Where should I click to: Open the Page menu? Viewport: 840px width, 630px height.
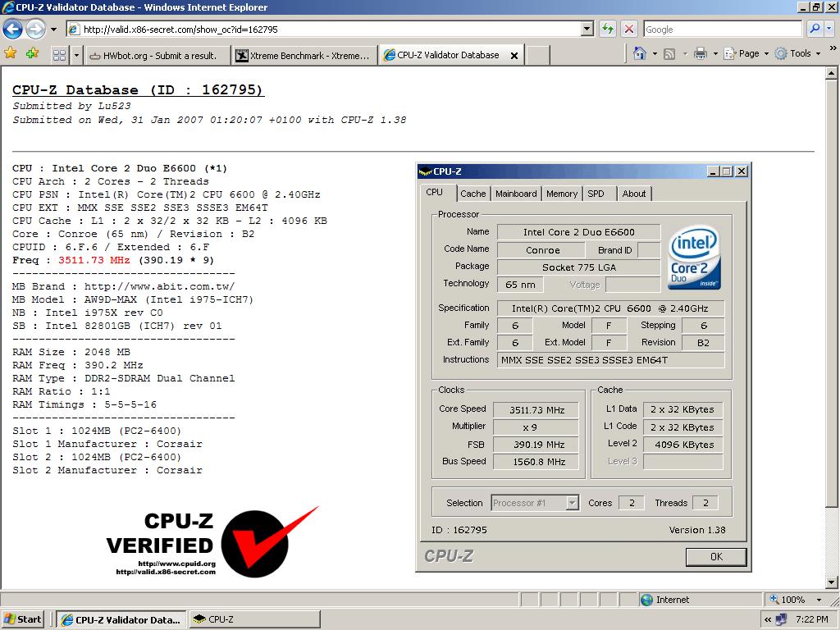click(746, 53)
